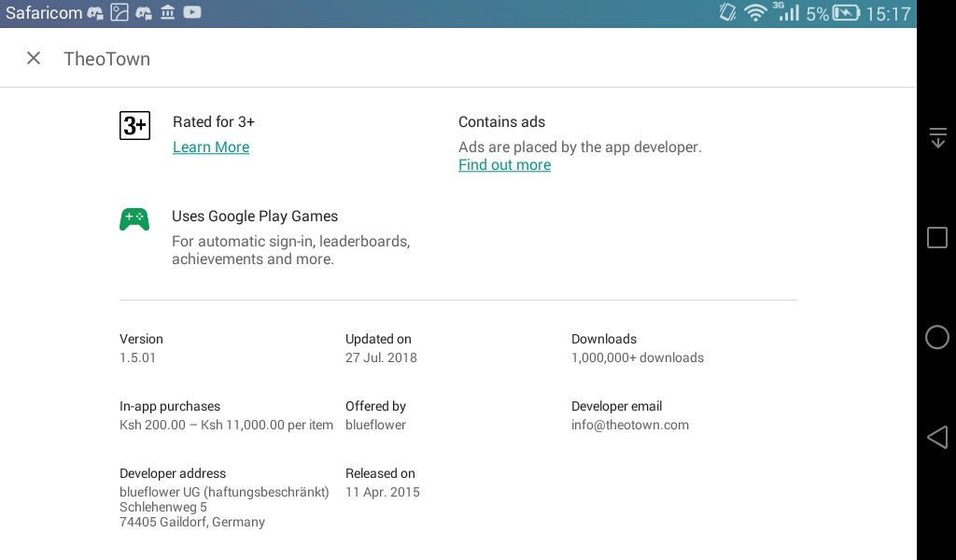Tap the 1,000,000+ downloads value

point(637,357)
